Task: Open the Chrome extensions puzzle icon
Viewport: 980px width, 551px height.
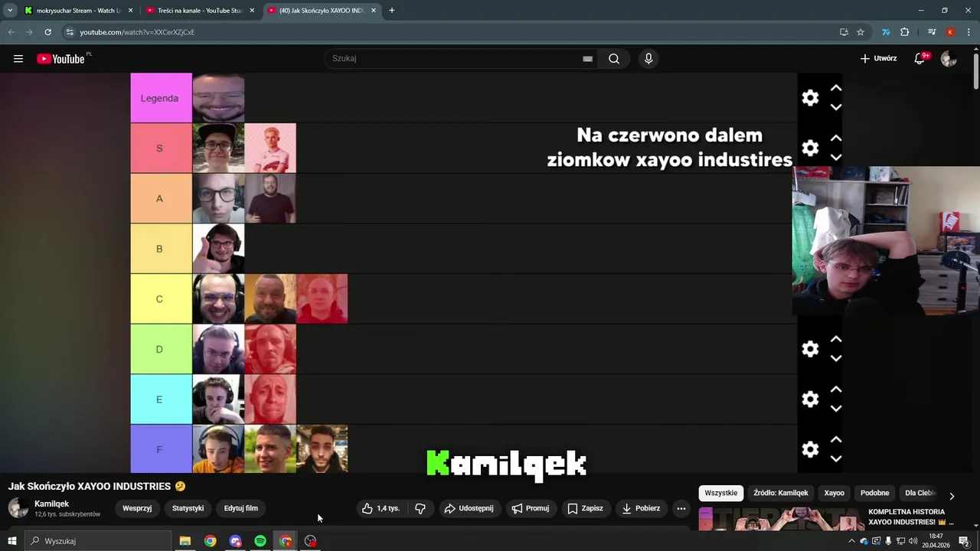Action: (x=905, y=32)
